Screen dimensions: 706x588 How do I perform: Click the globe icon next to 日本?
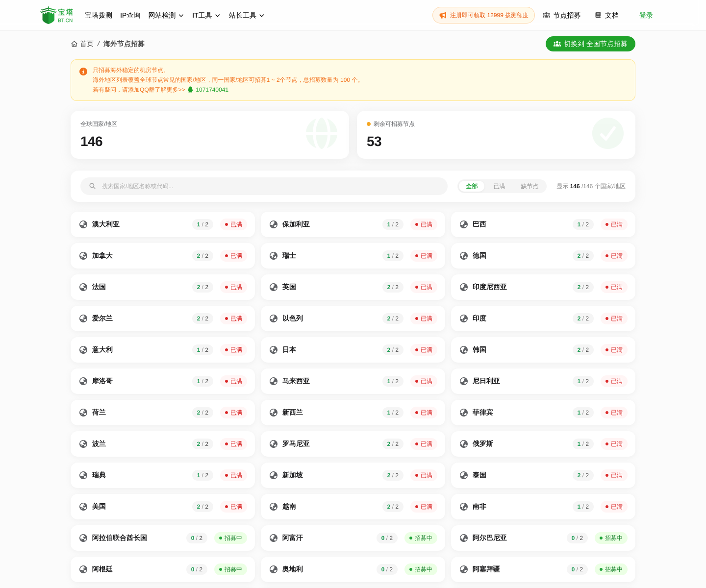(274, 350)
